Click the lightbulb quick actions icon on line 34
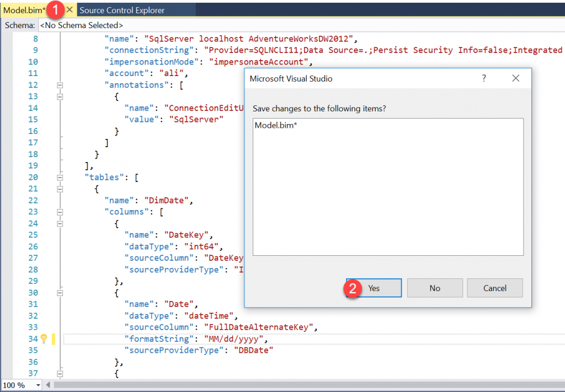The image size is (565, 392). click(44, 339)
